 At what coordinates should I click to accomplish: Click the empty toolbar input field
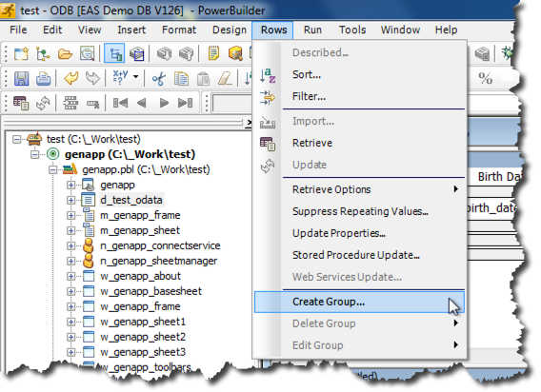pyautogui.click(x=231, y=103)
